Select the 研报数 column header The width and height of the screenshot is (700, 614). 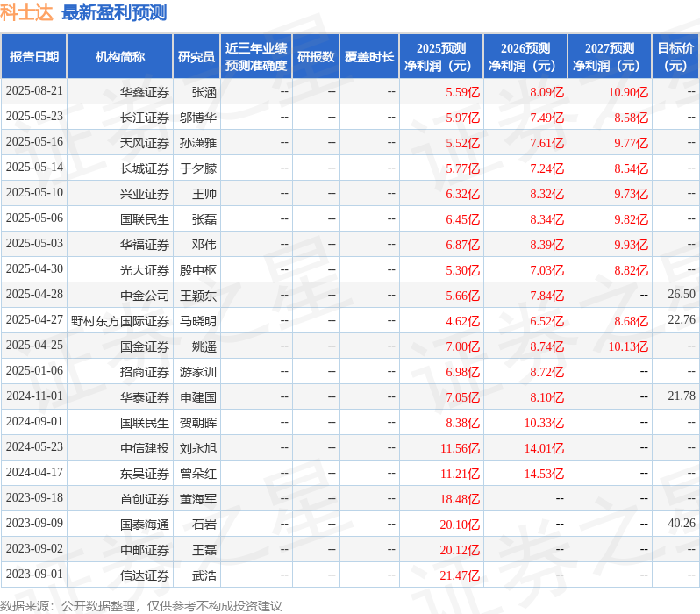pyautogui.click(x=316, y=57)
